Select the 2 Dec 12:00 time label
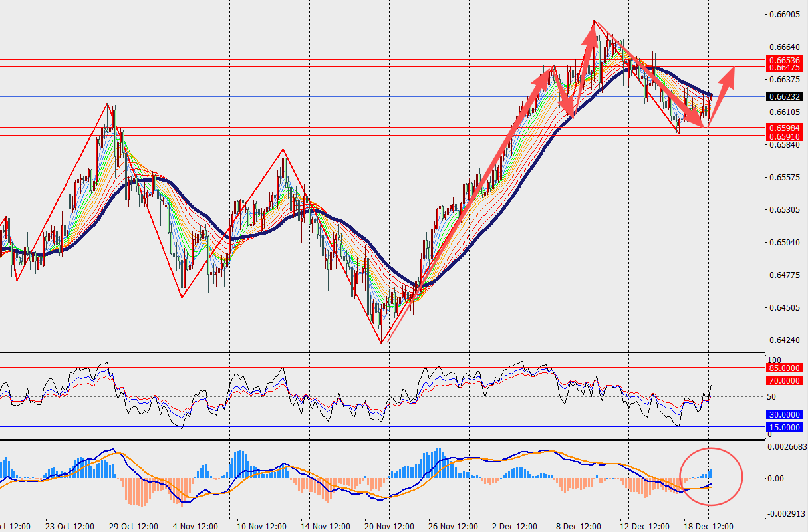This screenshot has height=532, width=808. point(515,526)
